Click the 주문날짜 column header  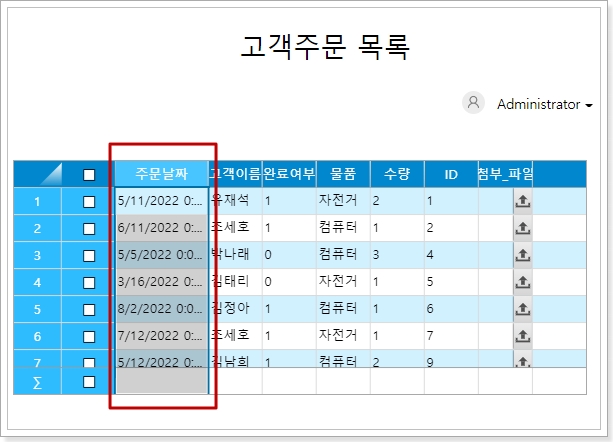click(161, 174)
